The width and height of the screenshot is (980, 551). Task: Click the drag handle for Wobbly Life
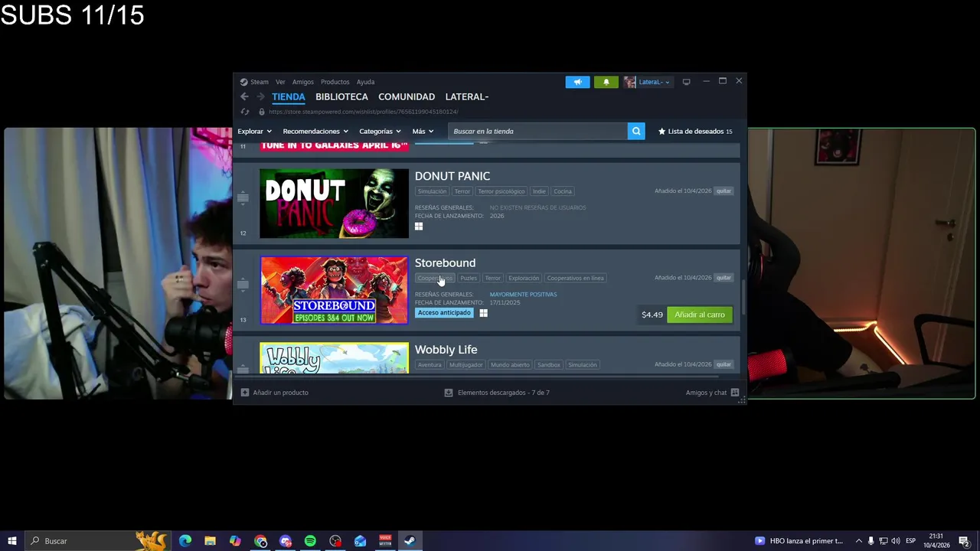pos(243,370)
